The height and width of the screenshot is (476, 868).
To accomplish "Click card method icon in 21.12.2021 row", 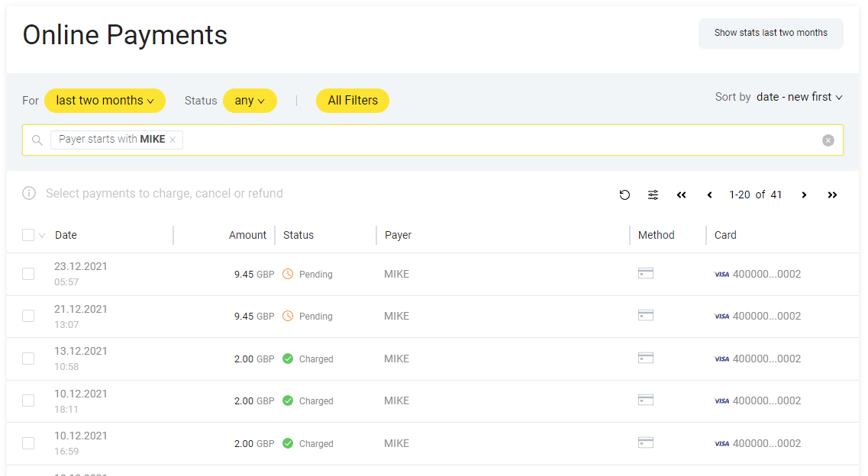I will [646, 315].
